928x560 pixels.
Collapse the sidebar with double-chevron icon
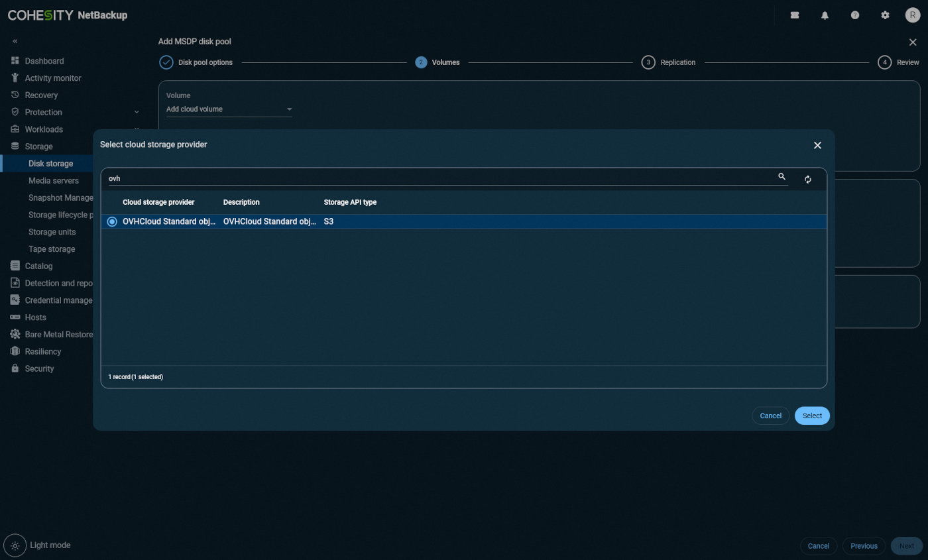[15, 41]
